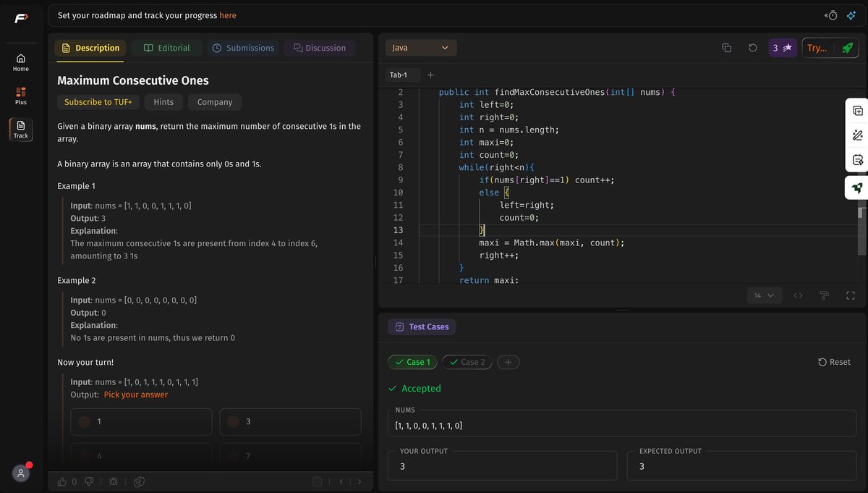Click the code brackets icon below editor
Screen dimensions: 868x493
[799, 295]
